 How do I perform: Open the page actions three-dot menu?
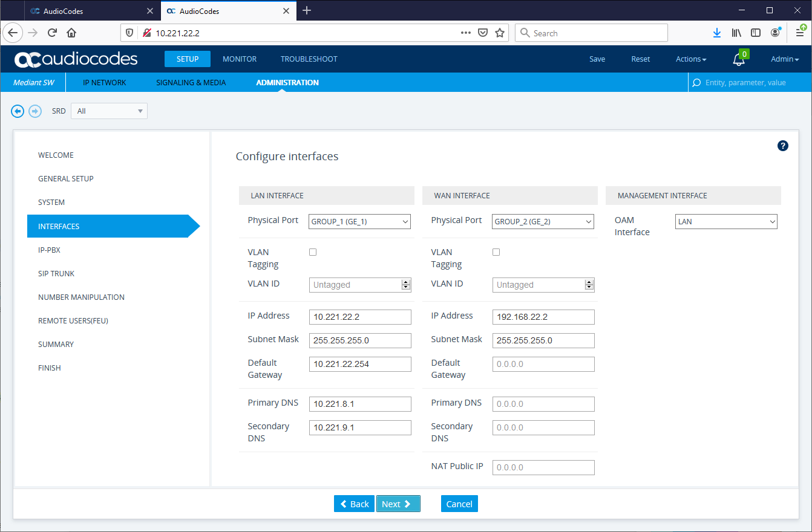[x=466, y=33]
